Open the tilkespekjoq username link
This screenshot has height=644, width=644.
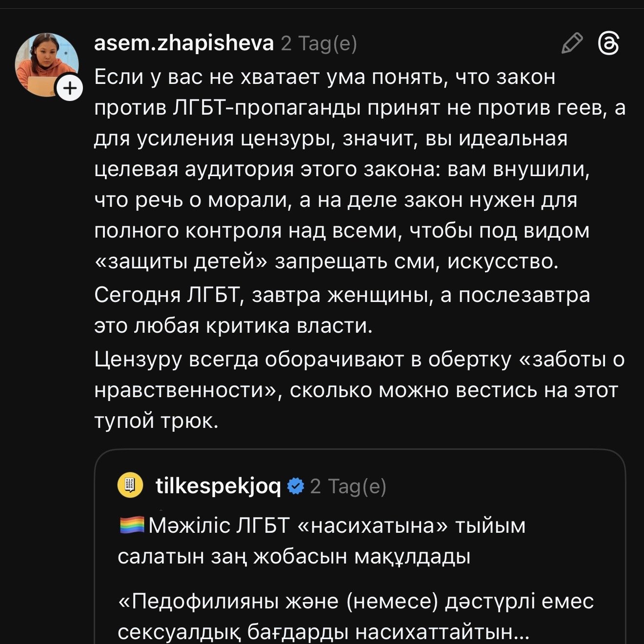click(218, 486)
